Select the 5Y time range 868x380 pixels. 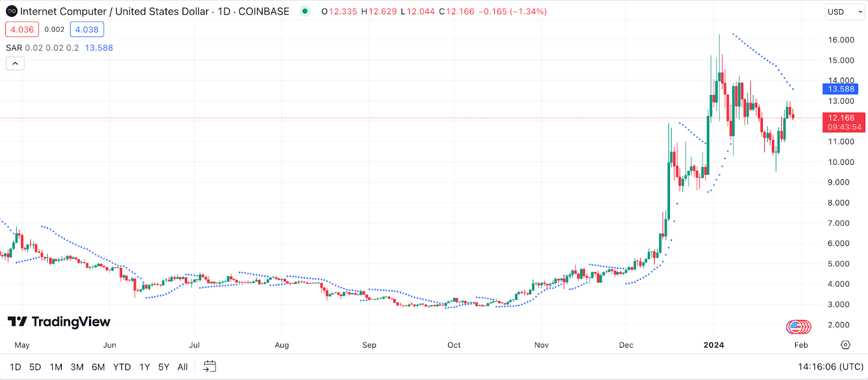163,367
